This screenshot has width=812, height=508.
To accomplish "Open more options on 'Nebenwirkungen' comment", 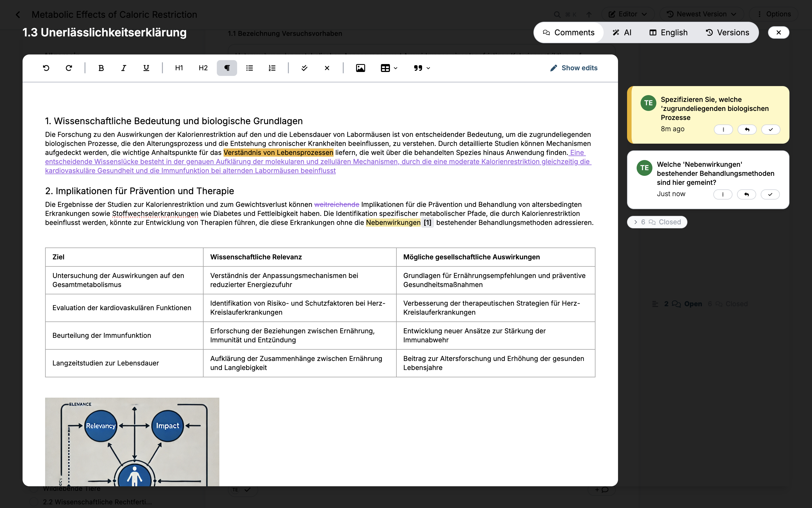I will point(722,194).
